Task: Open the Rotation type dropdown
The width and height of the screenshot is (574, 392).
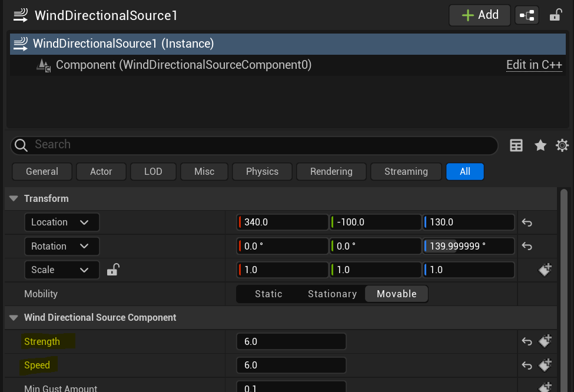Action: click(62, 247)
